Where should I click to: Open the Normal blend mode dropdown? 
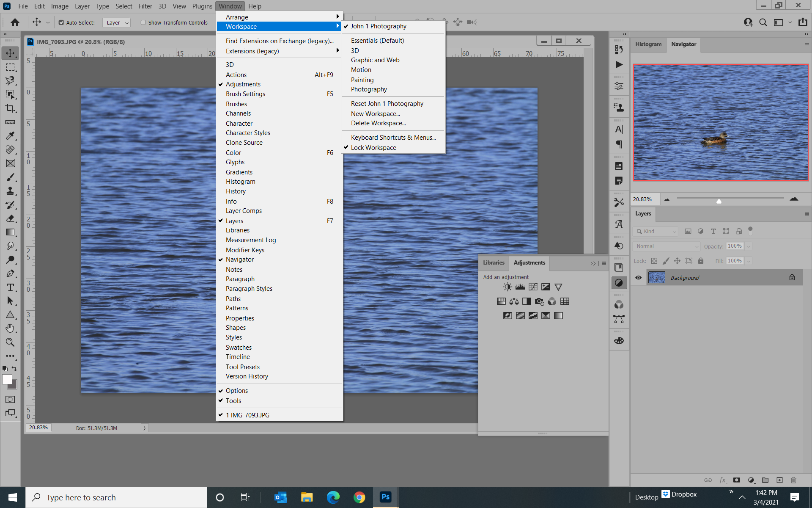coord(665,246)
